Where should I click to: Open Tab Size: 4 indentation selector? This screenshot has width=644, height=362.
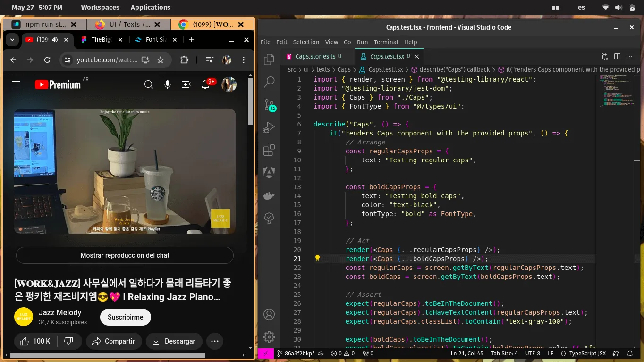(504, 353)
